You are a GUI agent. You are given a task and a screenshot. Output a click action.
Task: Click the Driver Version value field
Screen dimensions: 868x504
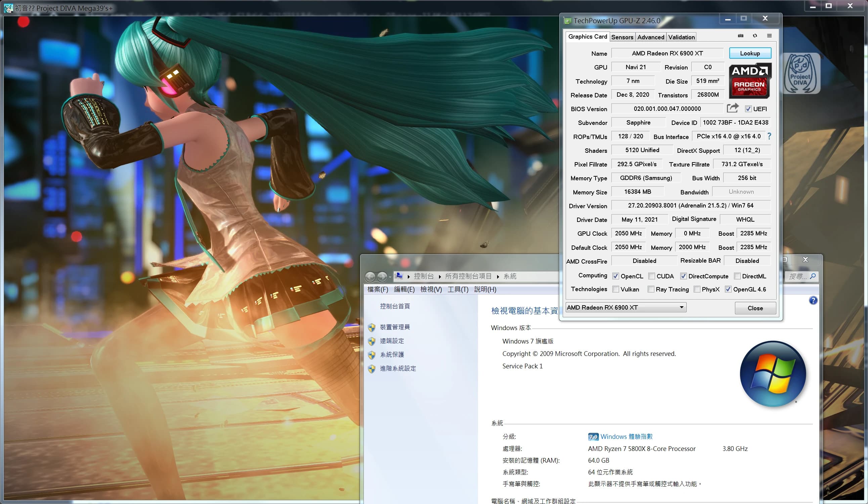pyautogui.click(x=691, y=205)
